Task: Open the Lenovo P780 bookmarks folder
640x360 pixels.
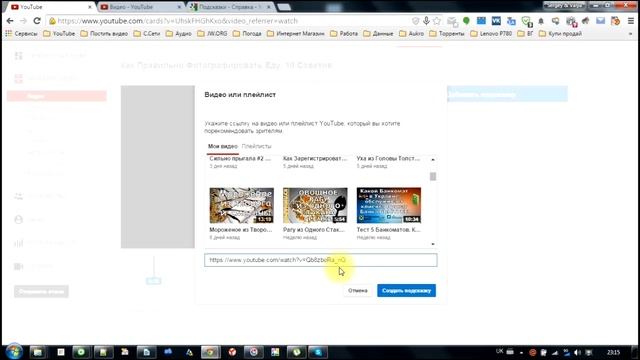Action: [x=491, y=33]
